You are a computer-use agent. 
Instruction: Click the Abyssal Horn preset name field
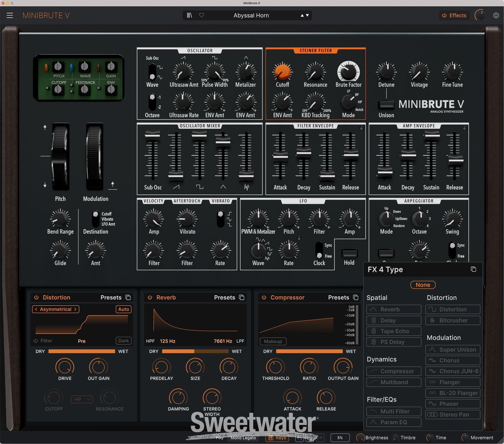(x=251, y=15)
